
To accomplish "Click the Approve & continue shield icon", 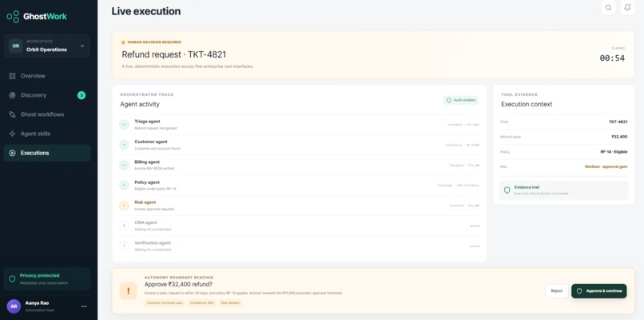I will pyautogui.click(x=579, y=290).
